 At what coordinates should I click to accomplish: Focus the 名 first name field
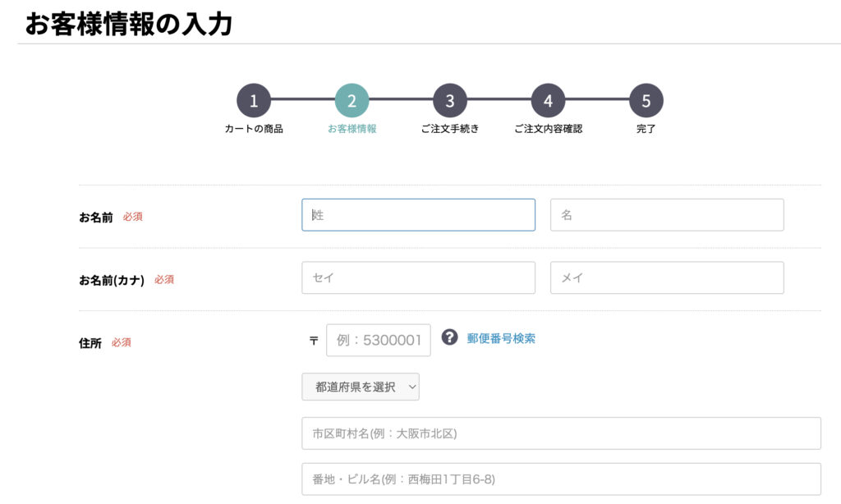667,215
